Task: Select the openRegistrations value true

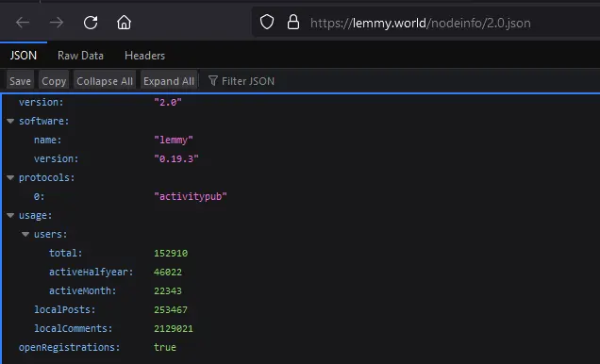Action: [x=165, y=347]
